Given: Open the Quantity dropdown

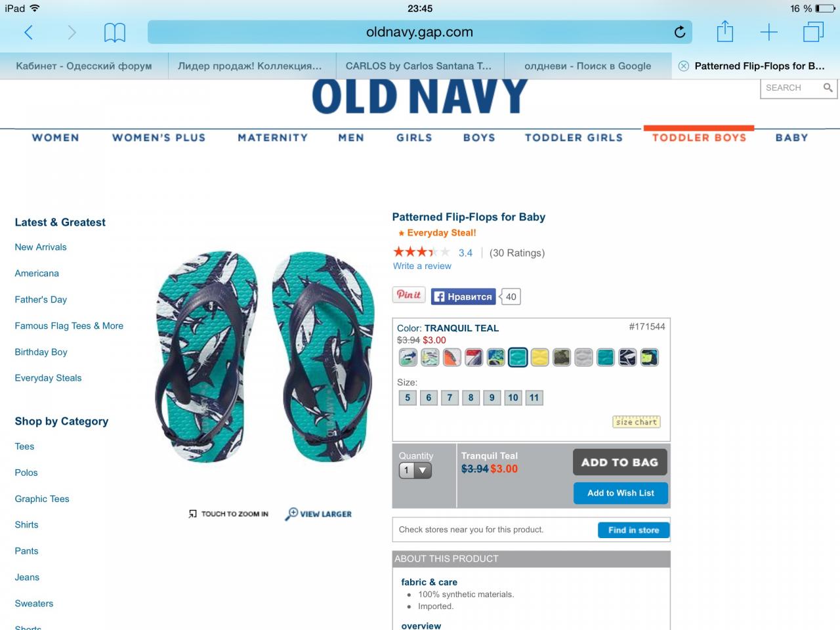Looking at the screenshot, I should pyautogui.click(x=415, y=471).
